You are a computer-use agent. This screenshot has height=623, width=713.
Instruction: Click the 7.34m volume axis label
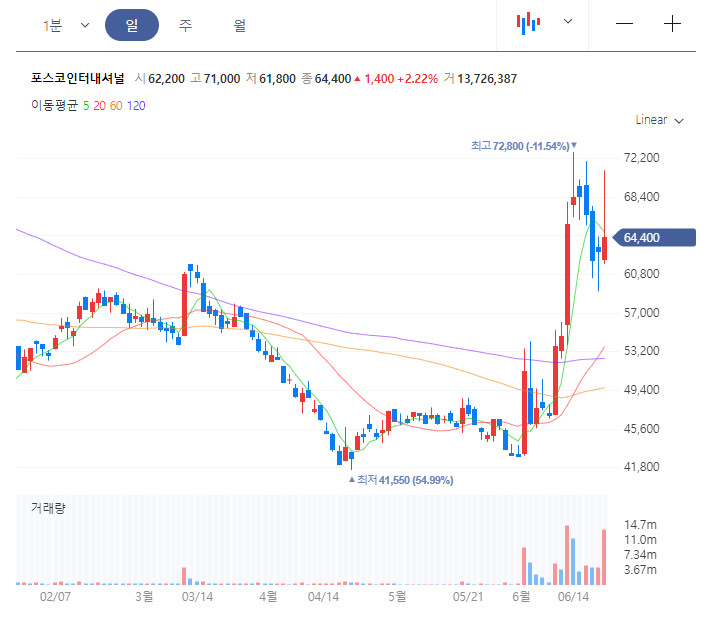click(x=640, y=555)
